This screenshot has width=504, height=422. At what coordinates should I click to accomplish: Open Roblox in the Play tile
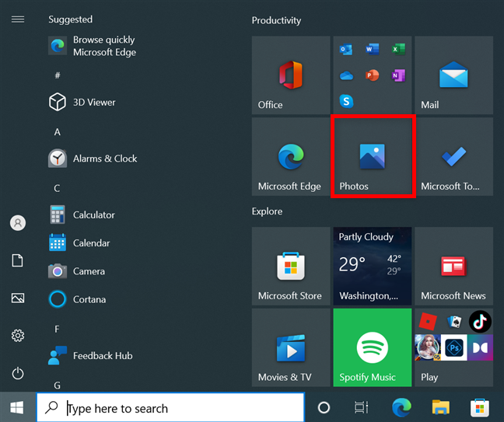point(428,322)
